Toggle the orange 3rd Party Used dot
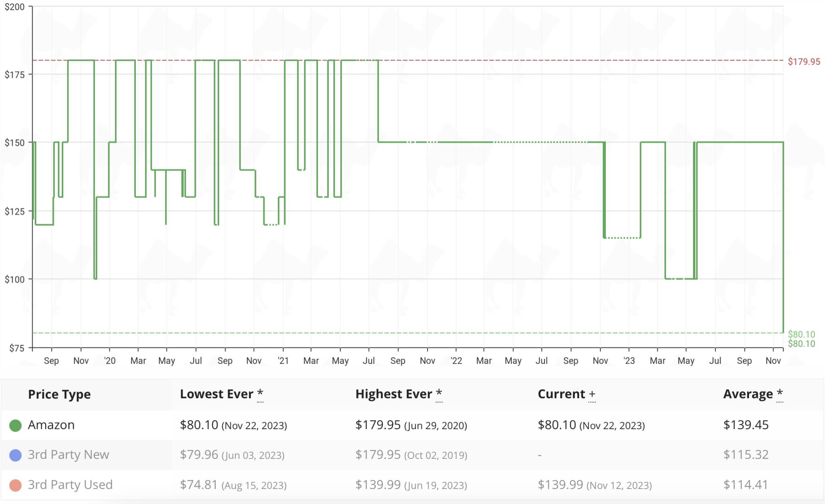 coord(15,484)
